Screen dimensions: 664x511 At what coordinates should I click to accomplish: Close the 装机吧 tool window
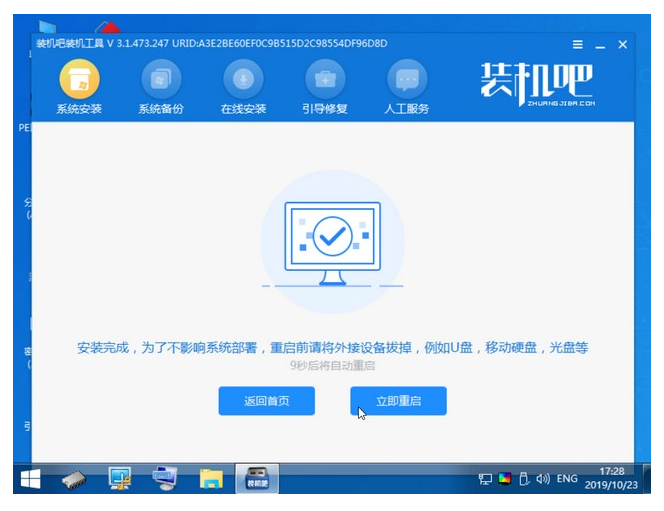(x=622, y=44)
